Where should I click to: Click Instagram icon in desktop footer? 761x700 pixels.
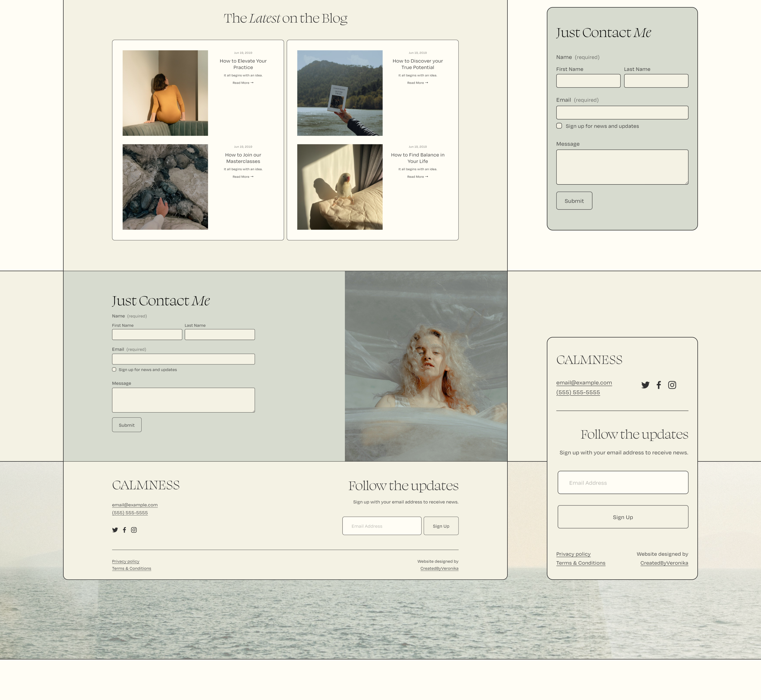pyautogui.click(x=134, y=530)
